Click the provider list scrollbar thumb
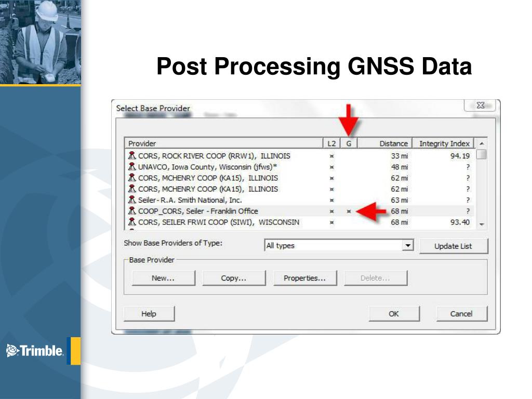The width and height of the screenshot is (532, 399). (482, 154)
